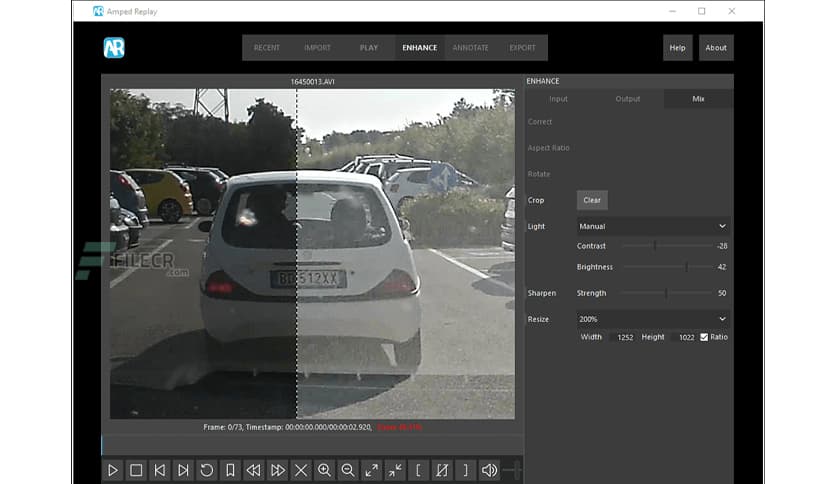
Task: Start video playback with Play button
Action: click(x=113, y=470)
